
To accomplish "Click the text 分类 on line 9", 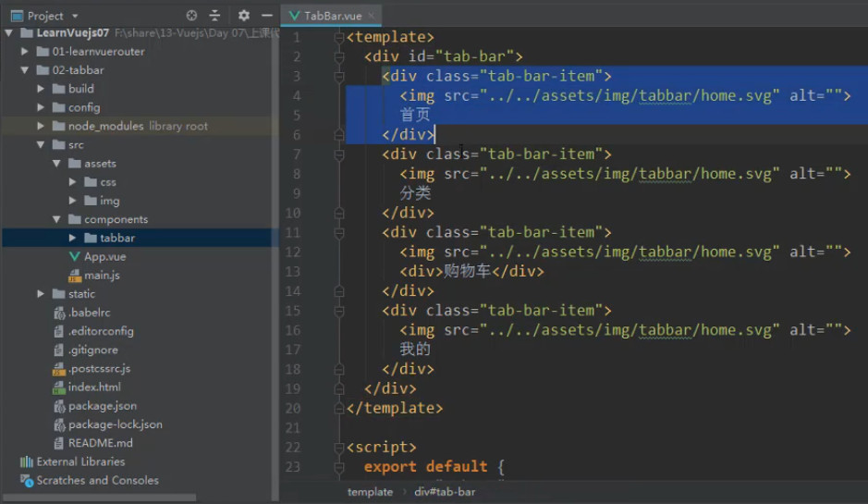I will 415,193.
